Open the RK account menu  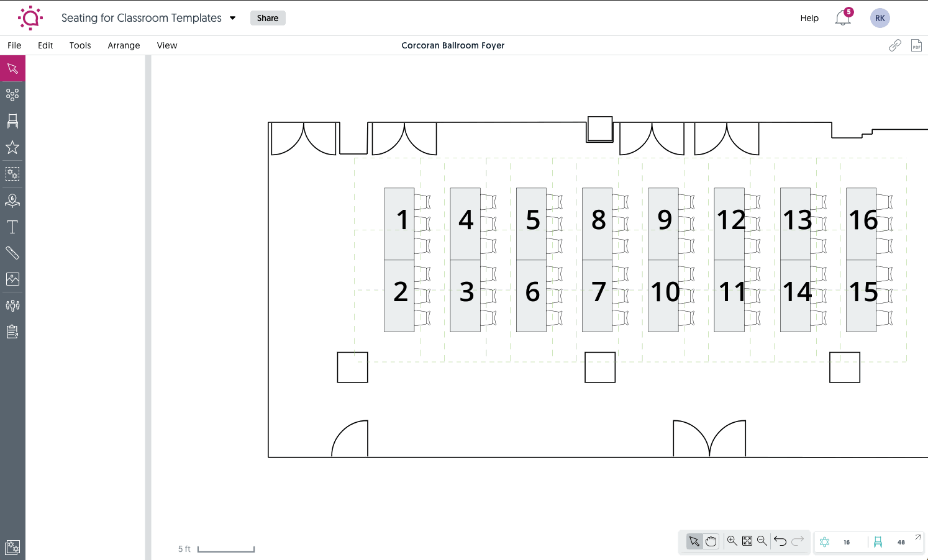(880, 18)
